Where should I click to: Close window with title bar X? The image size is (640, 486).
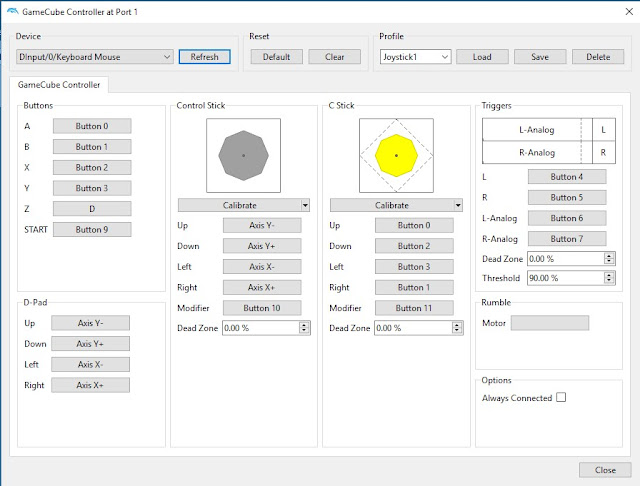pyautogui.click(x=629, y=11)
